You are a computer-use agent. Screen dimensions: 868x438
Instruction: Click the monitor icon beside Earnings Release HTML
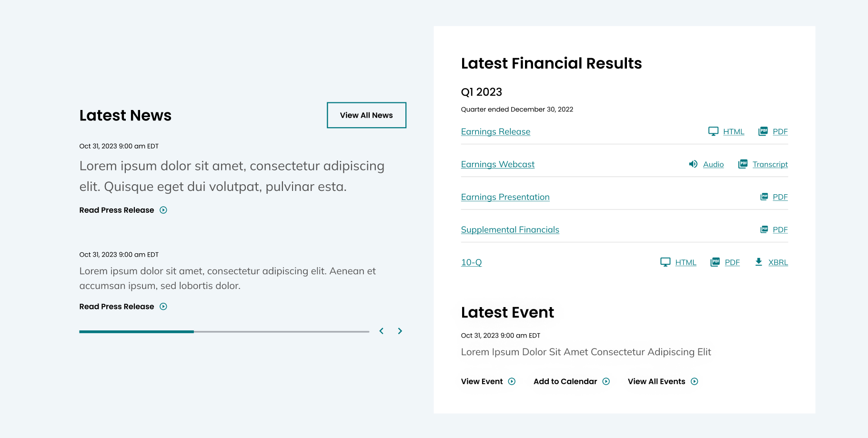(713, 131)
